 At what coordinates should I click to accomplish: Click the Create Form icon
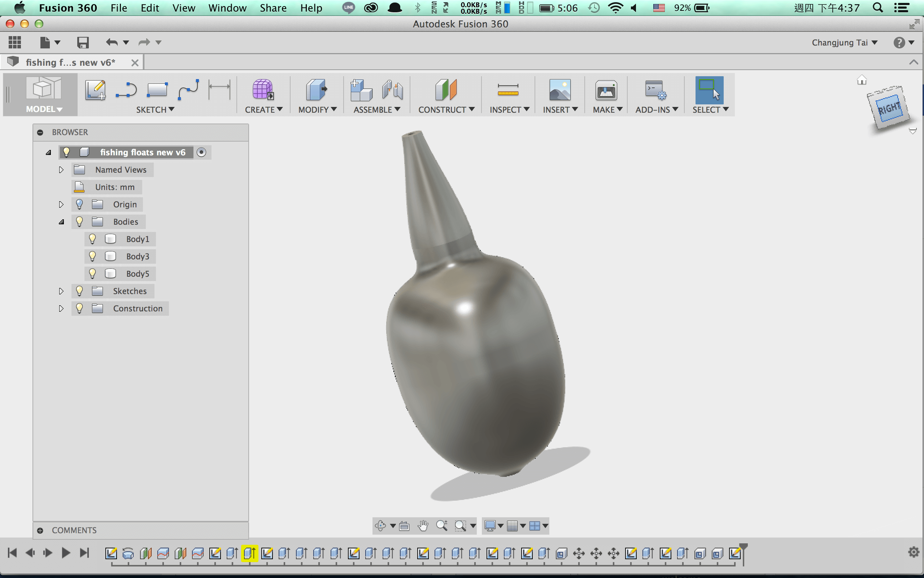tap(263, 90)
